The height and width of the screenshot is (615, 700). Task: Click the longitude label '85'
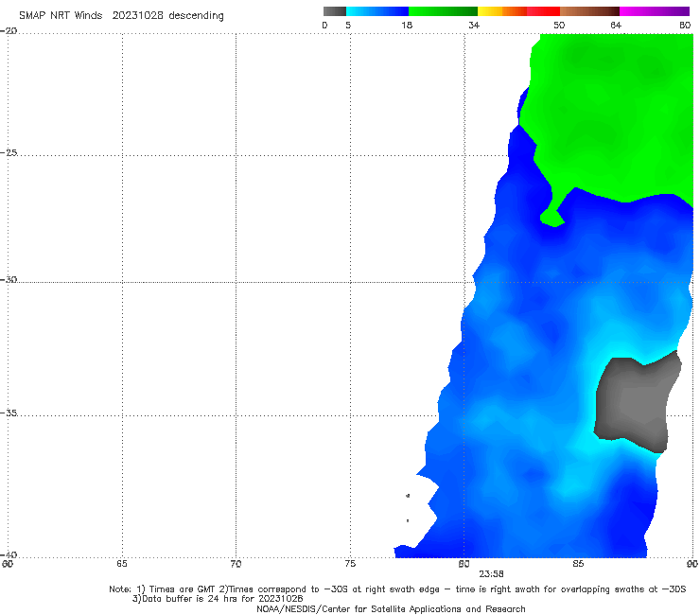pyautogui.click(x=578, y=564)
